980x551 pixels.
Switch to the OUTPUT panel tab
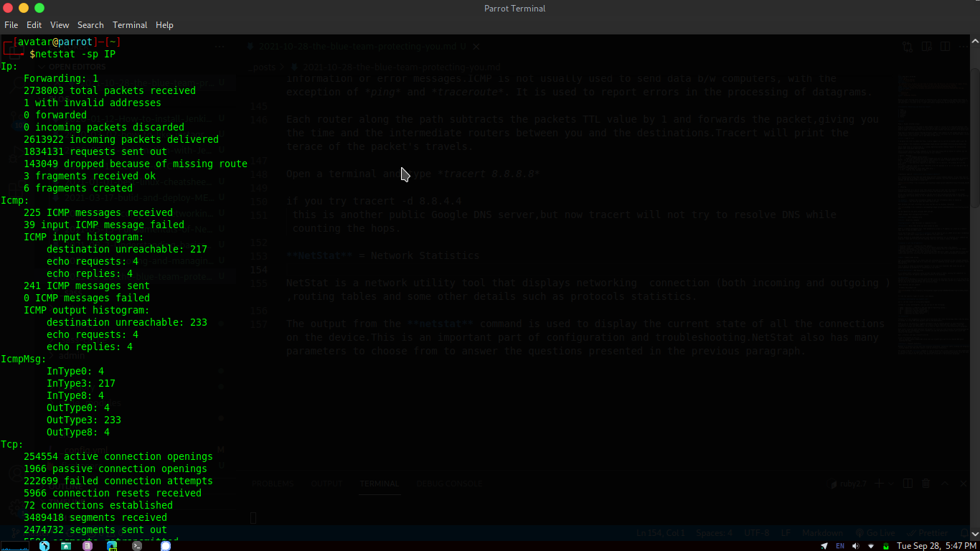tap(327, 484)
